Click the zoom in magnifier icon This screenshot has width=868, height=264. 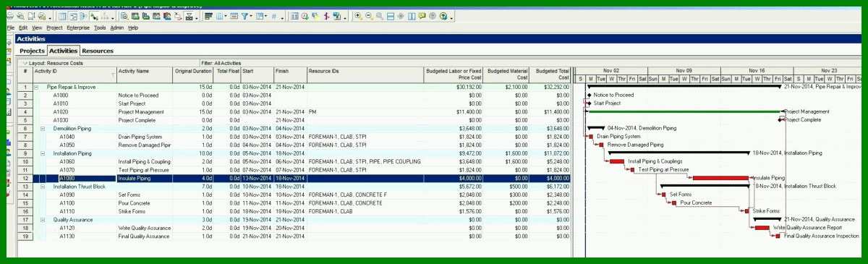tap(358, 15)
